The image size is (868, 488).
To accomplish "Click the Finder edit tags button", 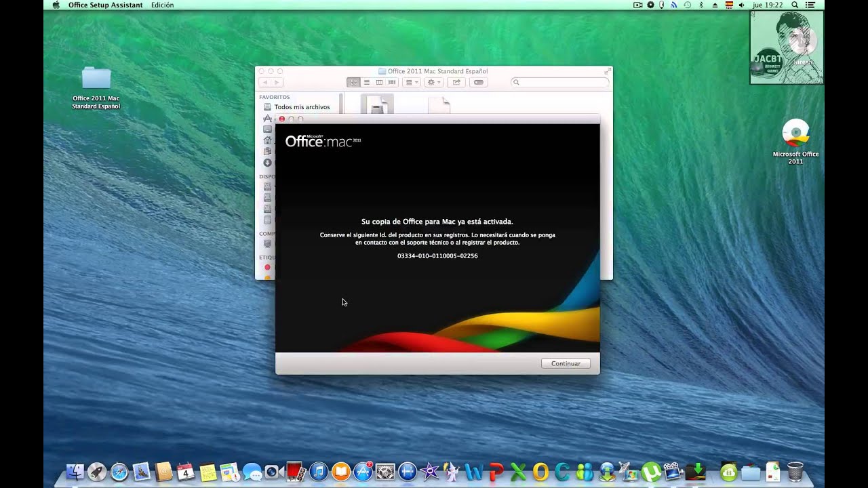I will click(x=478, y=82).
